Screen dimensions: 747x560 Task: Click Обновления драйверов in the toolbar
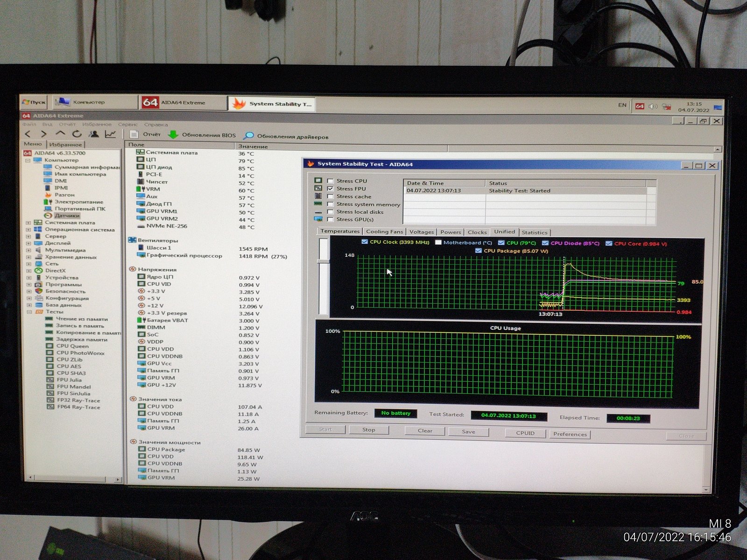(x=286, y=136)
